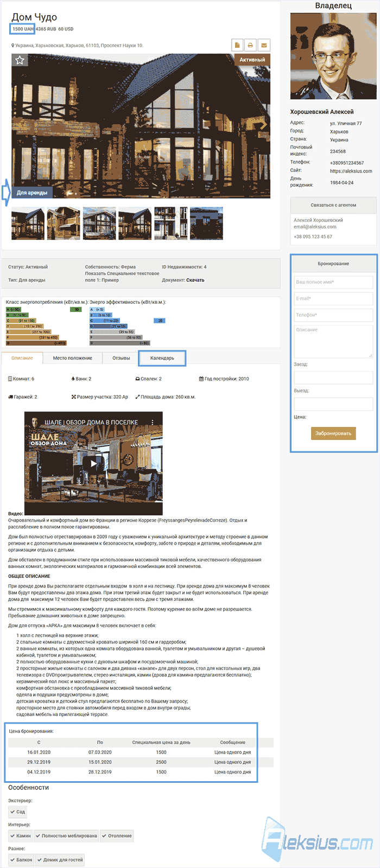Click the Забронировать button
This screenshot has width=380, height=868.
tap(333, 433)
